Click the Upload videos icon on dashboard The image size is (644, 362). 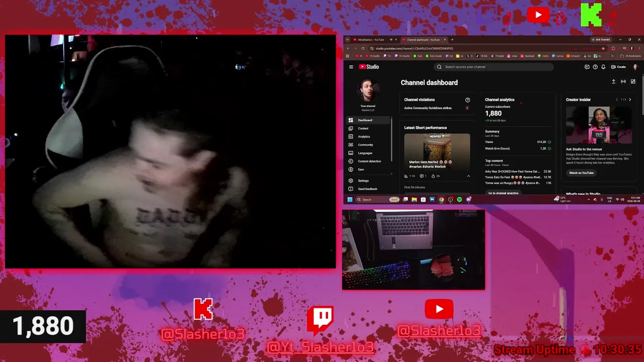[x=613, y=81]
